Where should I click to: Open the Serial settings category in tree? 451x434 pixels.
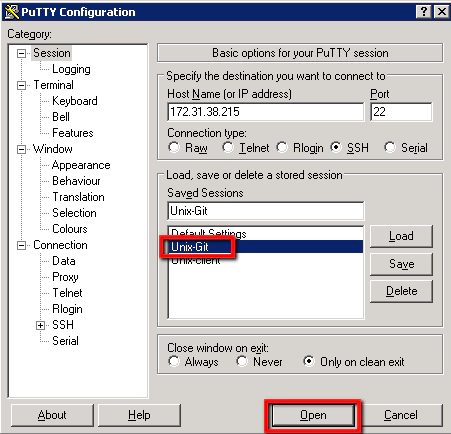pyautogui.click(x=65, y=341)
